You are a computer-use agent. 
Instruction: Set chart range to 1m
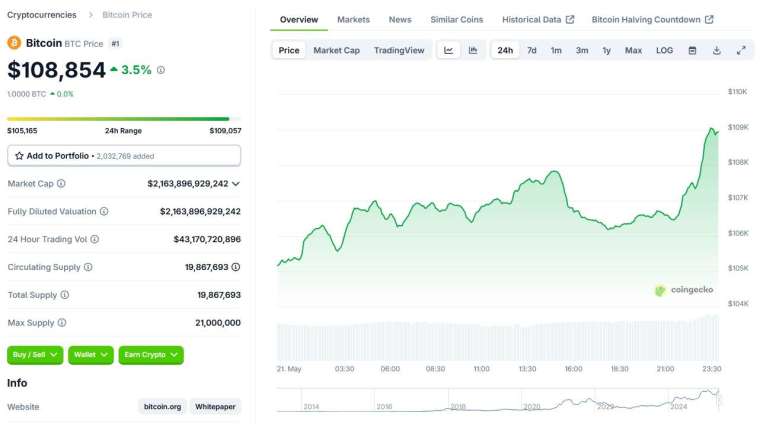pos(556,50)
